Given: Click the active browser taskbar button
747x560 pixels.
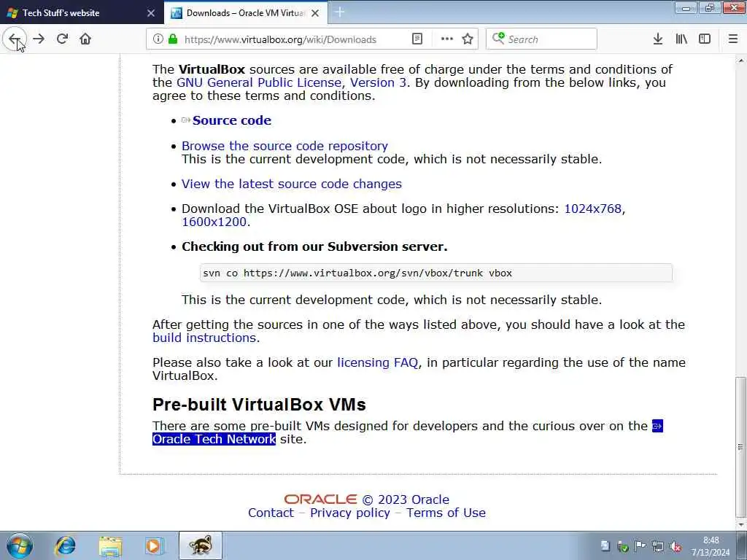Looking at the screenshot, I should tap(201, 545).
